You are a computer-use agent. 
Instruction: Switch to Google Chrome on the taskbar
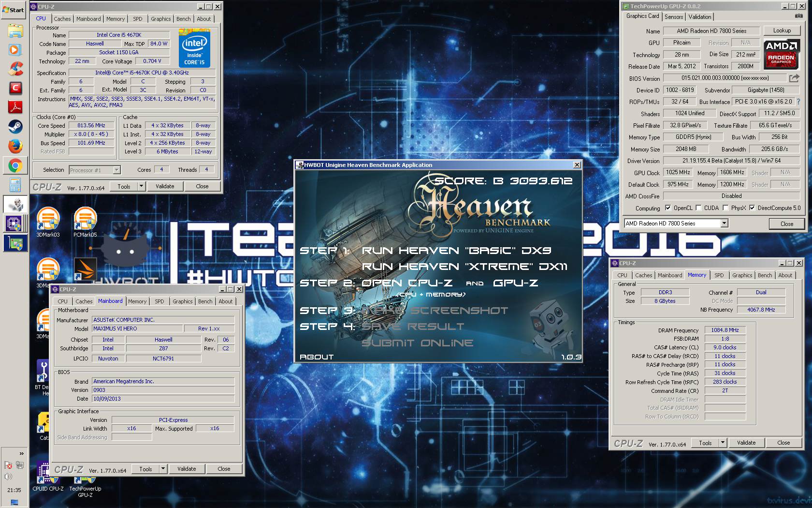coord(15,166)
